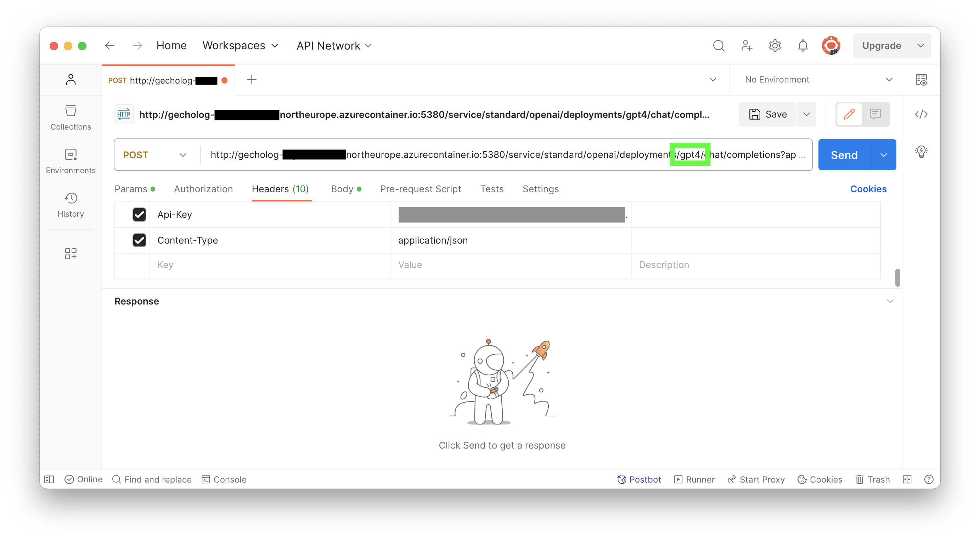
Task: View request History
Action: (x=71, y=205)
